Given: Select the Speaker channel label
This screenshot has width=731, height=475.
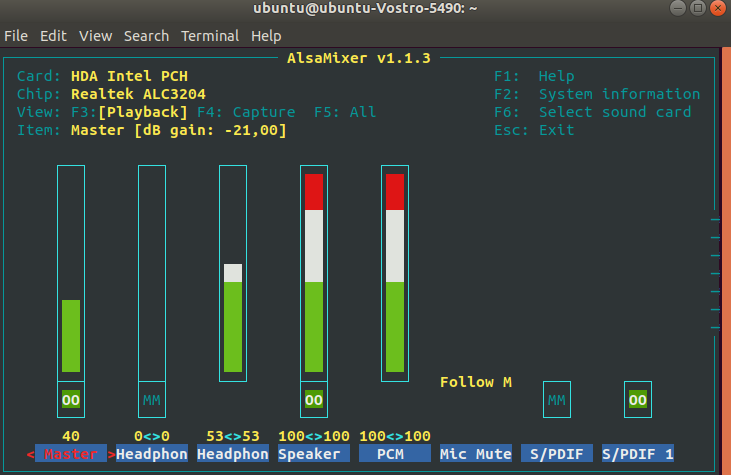Looking at the screenshot, I should pyautogui.click(x=314, y=454).
